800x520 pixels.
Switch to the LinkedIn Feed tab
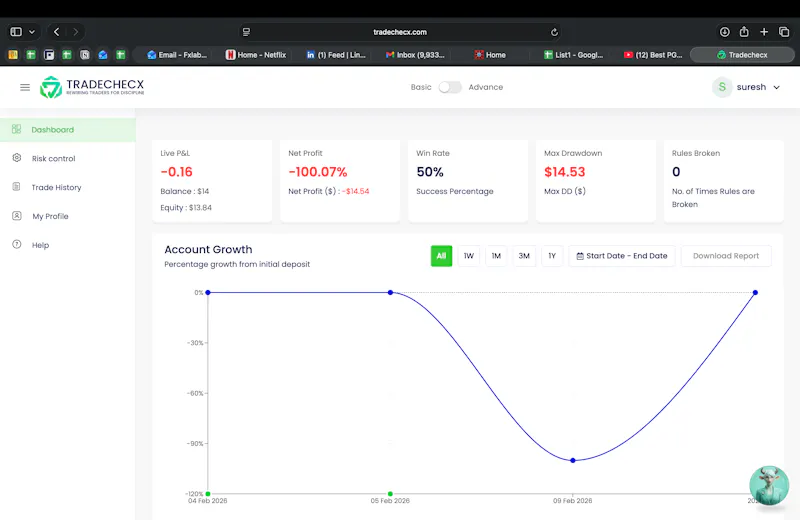(336, 55)
